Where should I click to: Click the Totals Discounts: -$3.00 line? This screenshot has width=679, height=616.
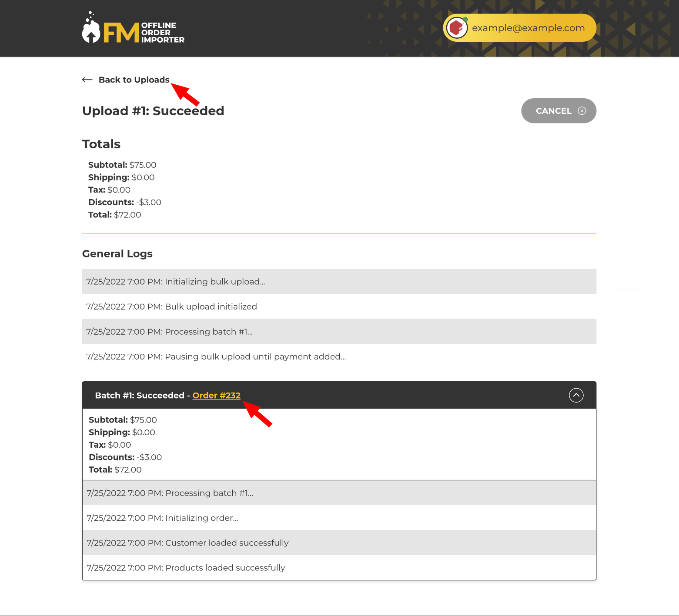click(125, 202)
